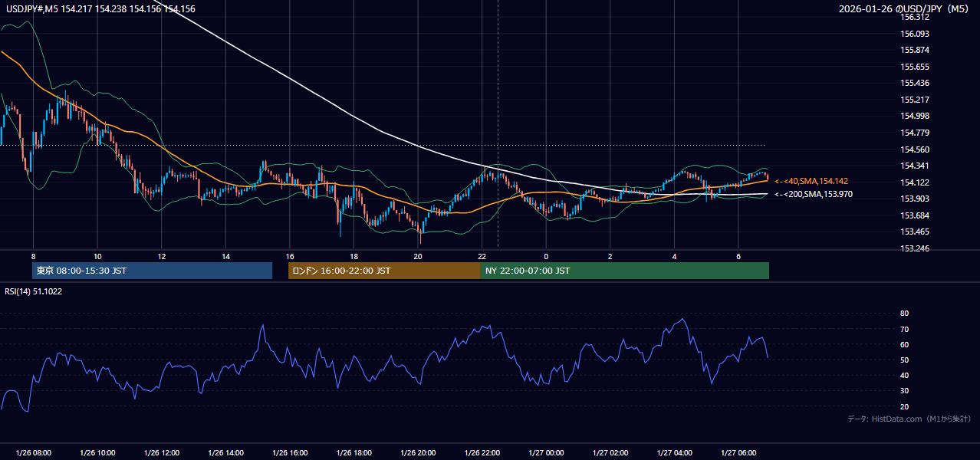The width and height of the screenshot is (980, 460).
Task: Click price axis label 154.560
Action: (x=914, y=149)
